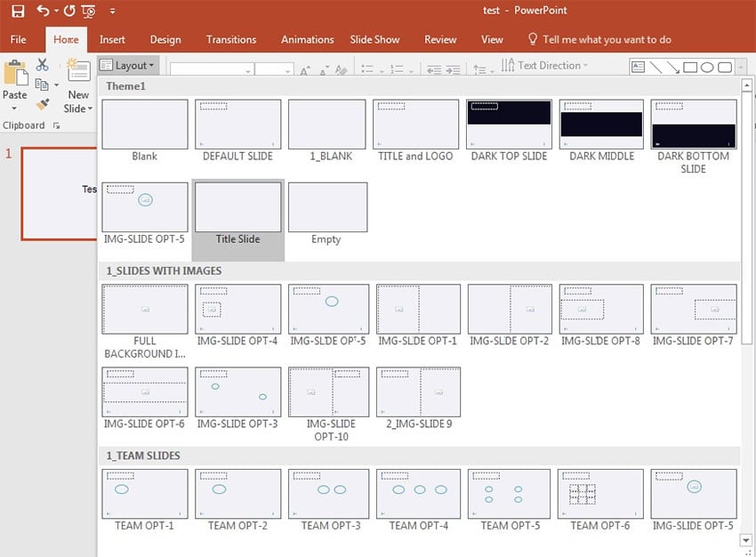Switch to the Transitions tab

(231, 39)
